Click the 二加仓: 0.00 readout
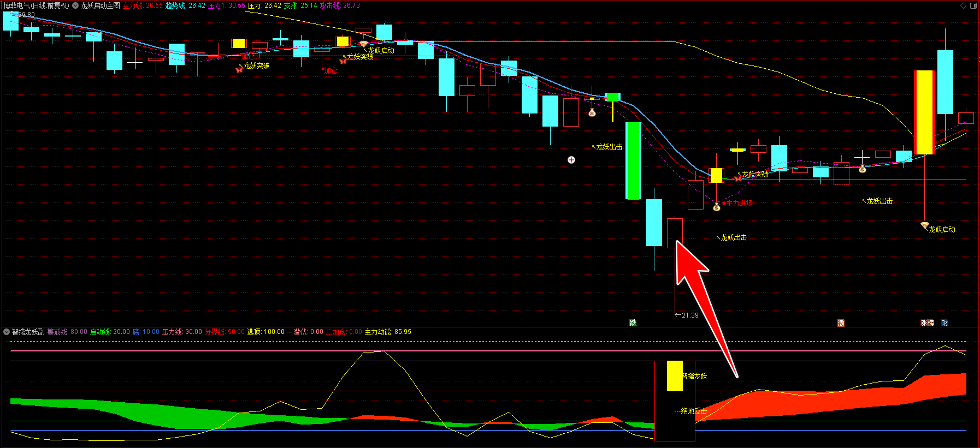The height and width of the screenshot is (448, 980). click(x=344, y=332)
